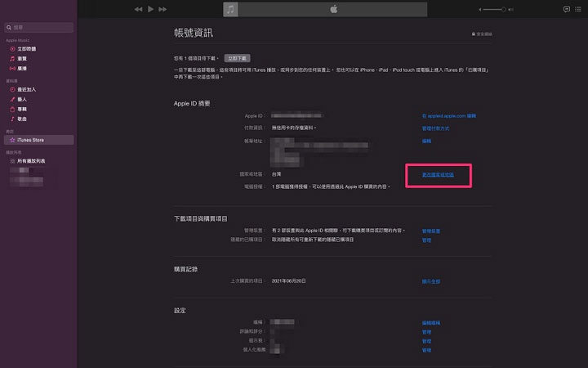Click 更改國家或地區 (Change Country or Region) link
This screenshot has height=368, width=588.
click(438, 175)
